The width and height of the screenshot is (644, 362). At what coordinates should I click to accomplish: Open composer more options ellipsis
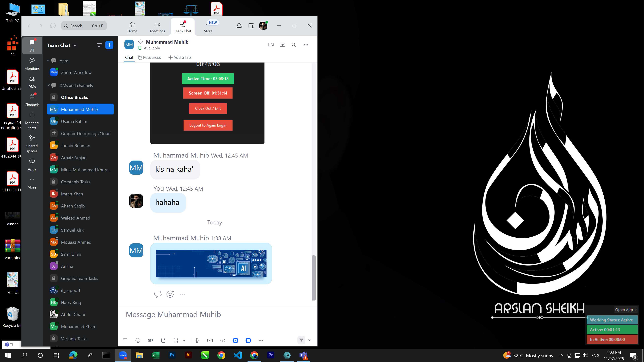point(261,340)
